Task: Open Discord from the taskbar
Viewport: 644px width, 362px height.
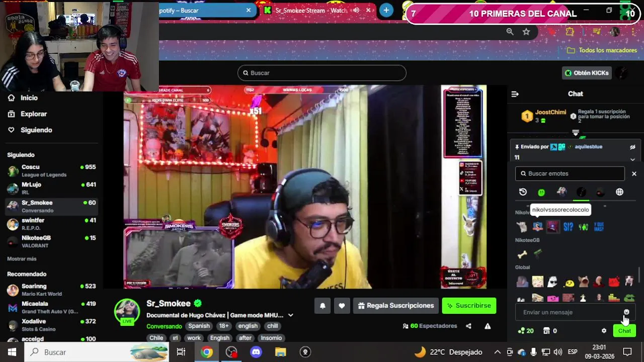Action: 256,352
